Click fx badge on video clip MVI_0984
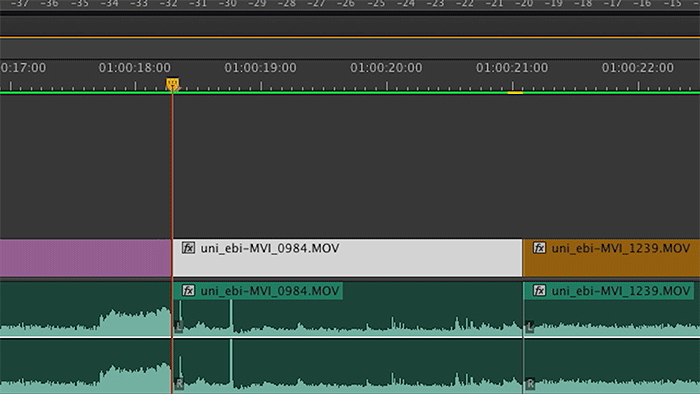 (188, 248)
